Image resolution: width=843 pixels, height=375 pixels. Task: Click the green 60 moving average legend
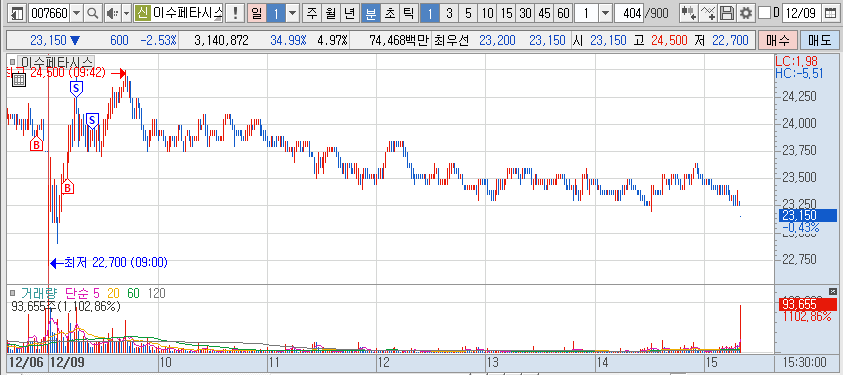(x=133, y=293)
